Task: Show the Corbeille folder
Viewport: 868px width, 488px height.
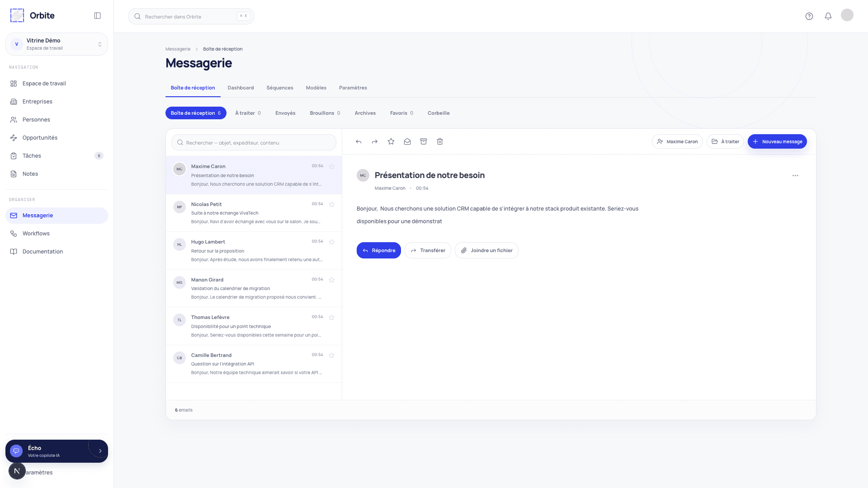Action: [439, 113]
